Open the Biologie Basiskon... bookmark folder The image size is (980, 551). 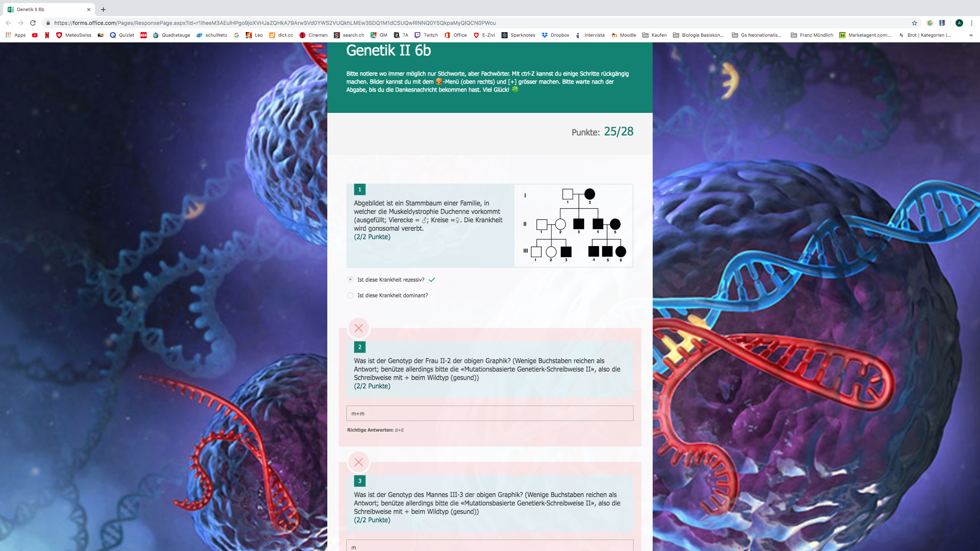[x=698, y=35]
